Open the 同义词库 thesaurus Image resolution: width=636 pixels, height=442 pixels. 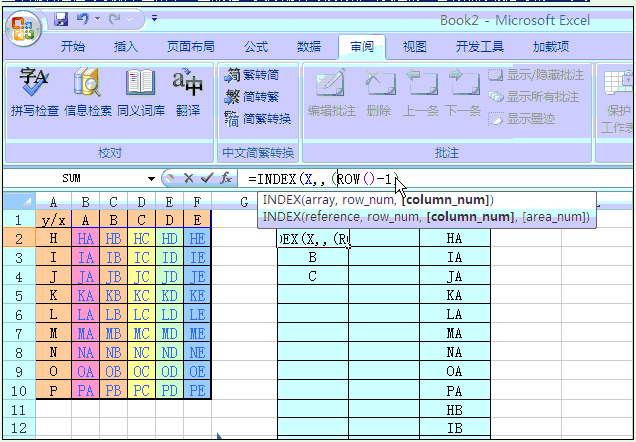pos(141,92)
